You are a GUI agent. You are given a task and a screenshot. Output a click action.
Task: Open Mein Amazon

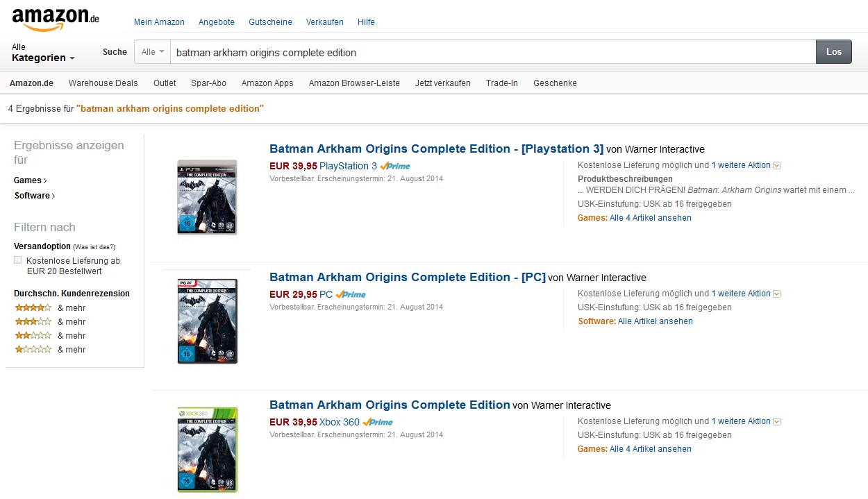[x=159, y=22]
